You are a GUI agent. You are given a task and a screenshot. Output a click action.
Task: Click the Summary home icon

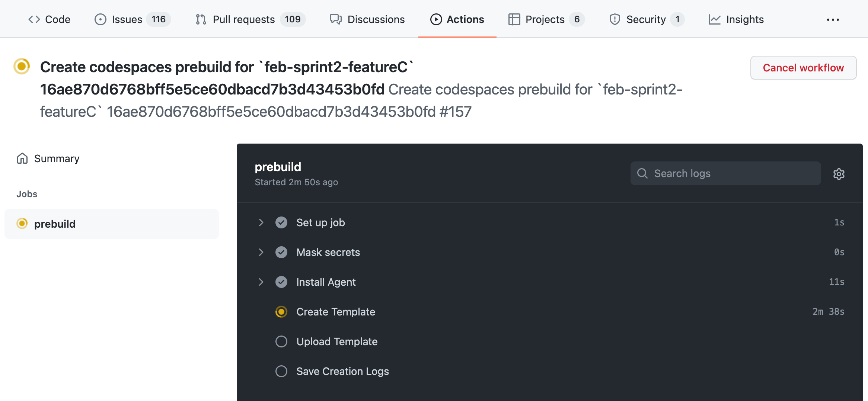point(22,158)
